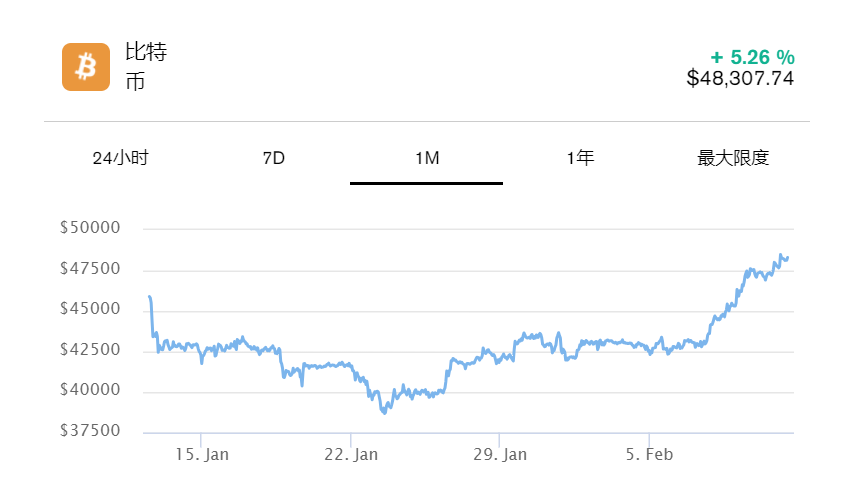Click the $48,307.74 current price
Image resolution: width=847 pixels, height=487 pixels.
[740, 78]
